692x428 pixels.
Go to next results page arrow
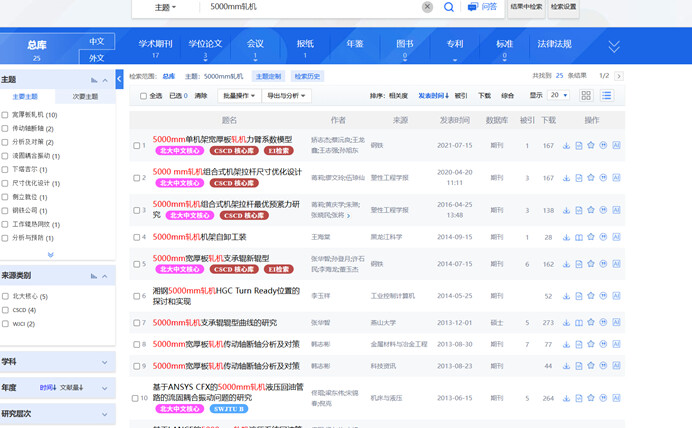619,76
